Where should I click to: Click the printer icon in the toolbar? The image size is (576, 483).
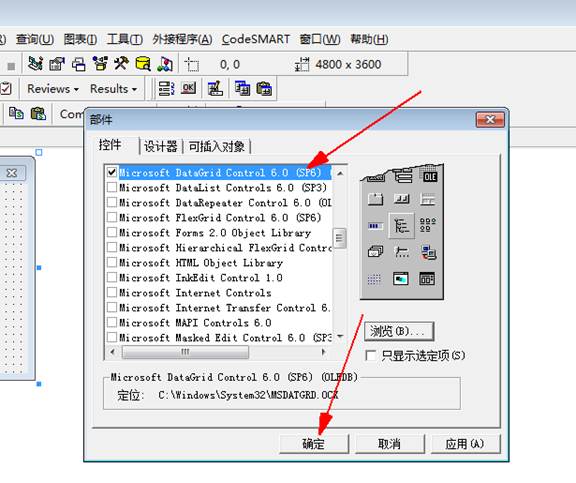tap(79, 64)
